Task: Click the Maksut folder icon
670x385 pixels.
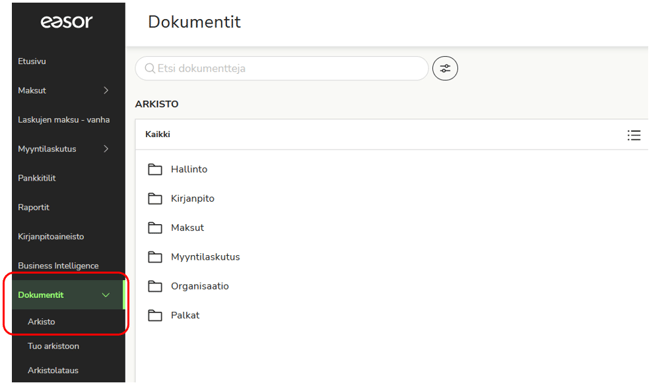Action: pyautogui.click(x=155, y=228)
